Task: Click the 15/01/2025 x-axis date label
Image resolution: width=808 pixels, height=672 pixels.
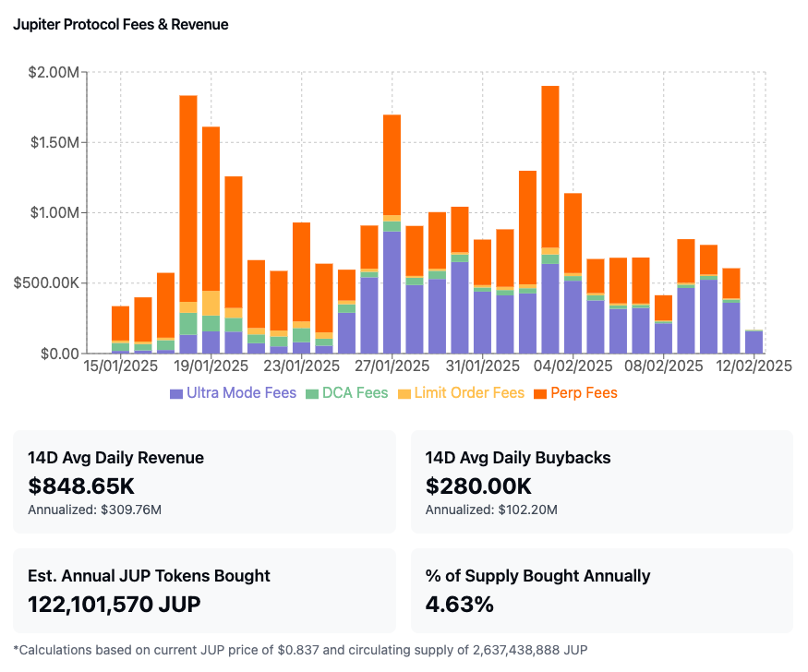Action: (x=121, y=366)
